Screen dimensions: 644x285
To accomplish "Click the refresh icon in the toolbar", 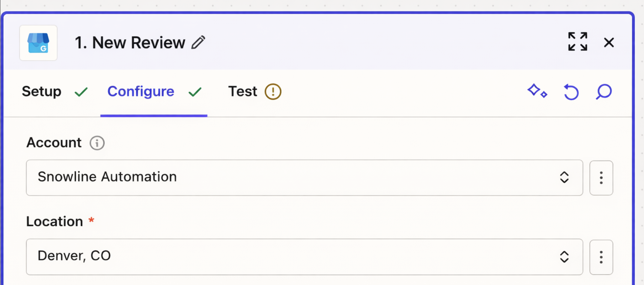I will coord(571,92).
